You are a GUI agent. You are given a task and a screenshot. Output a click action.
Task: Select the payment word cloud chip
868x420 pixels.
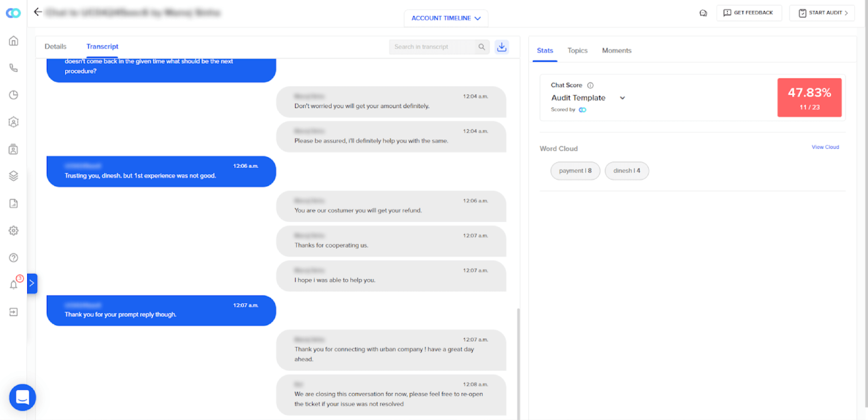(575, 171)
